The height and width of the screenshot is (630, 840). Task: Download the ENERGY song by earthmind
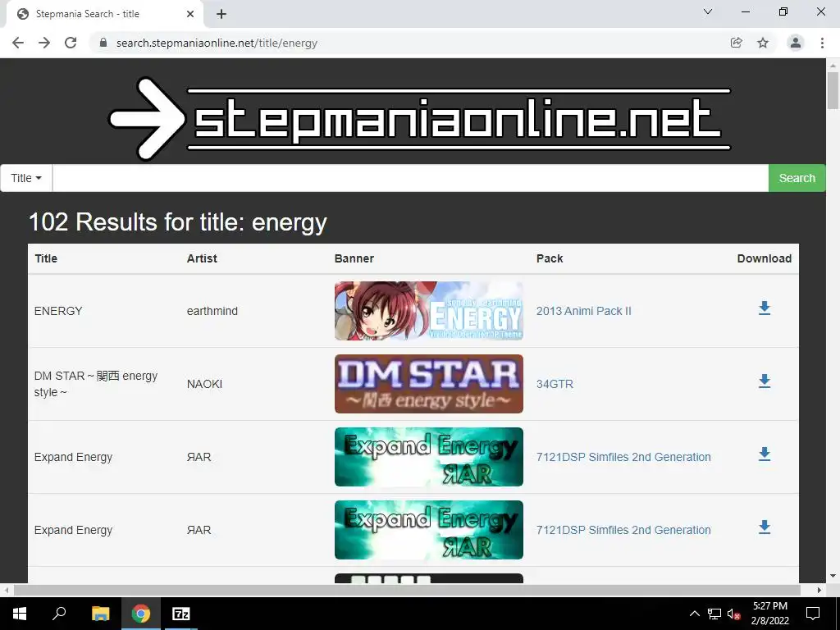765,308
